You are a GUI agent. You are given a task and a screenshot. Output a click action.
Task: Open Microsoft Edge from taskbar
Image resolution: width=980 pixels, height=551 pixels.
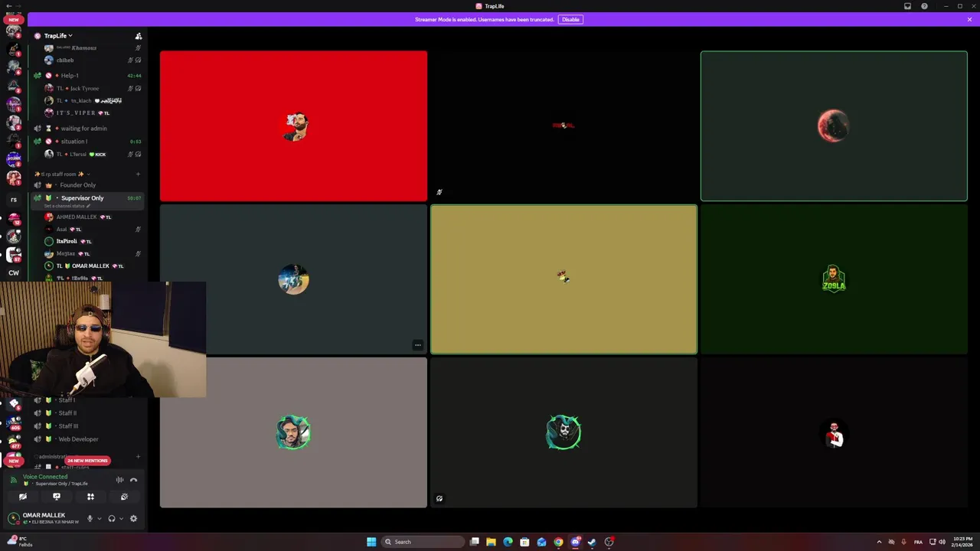point(508,542)
